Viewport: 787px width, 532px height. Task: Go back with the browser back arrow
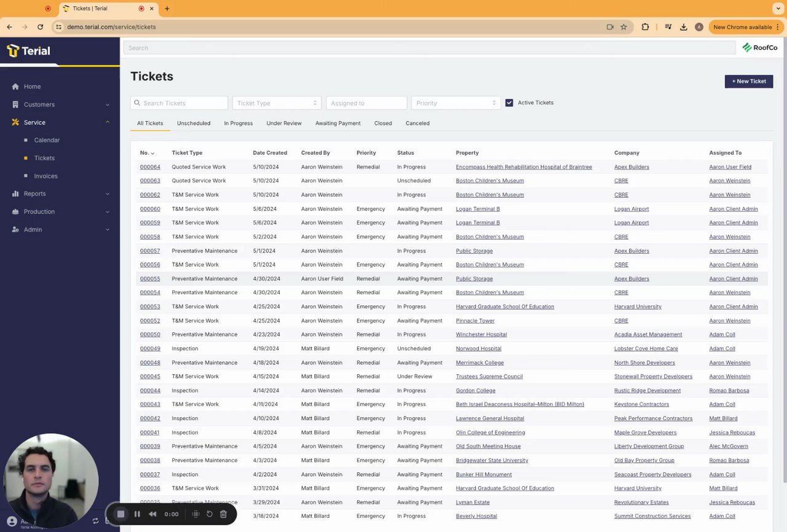[9, 27]
